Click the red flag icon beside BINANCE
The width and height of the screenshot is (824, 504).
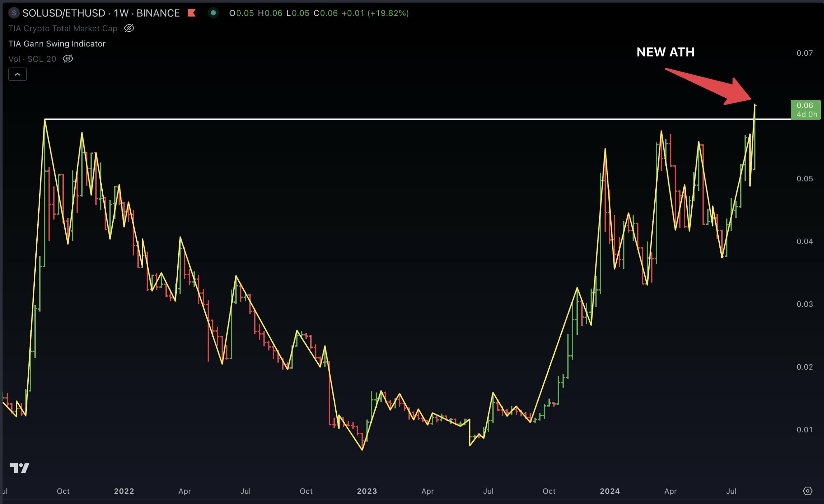pos(192,13)
